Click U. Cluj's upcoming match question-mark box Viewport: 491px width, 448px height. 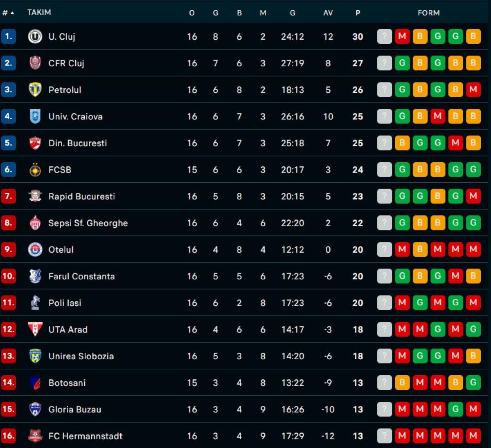[384, 36]
